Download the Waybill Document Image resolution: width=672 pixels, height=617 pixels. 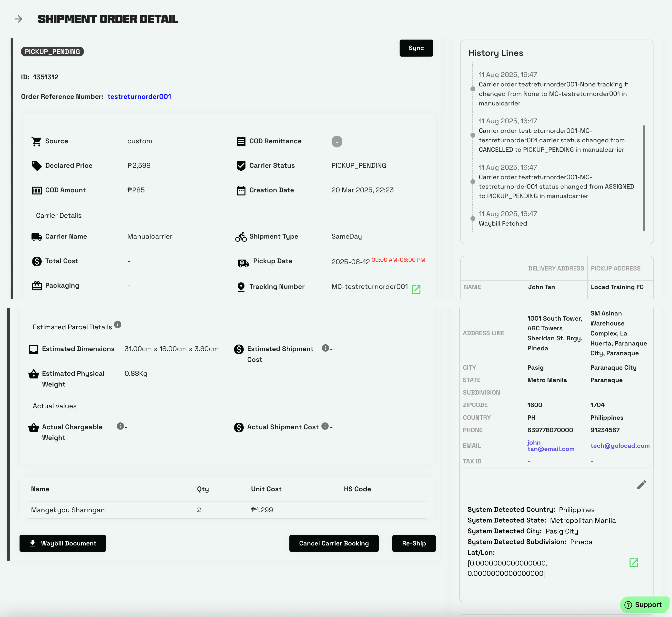tap(63, 543)
